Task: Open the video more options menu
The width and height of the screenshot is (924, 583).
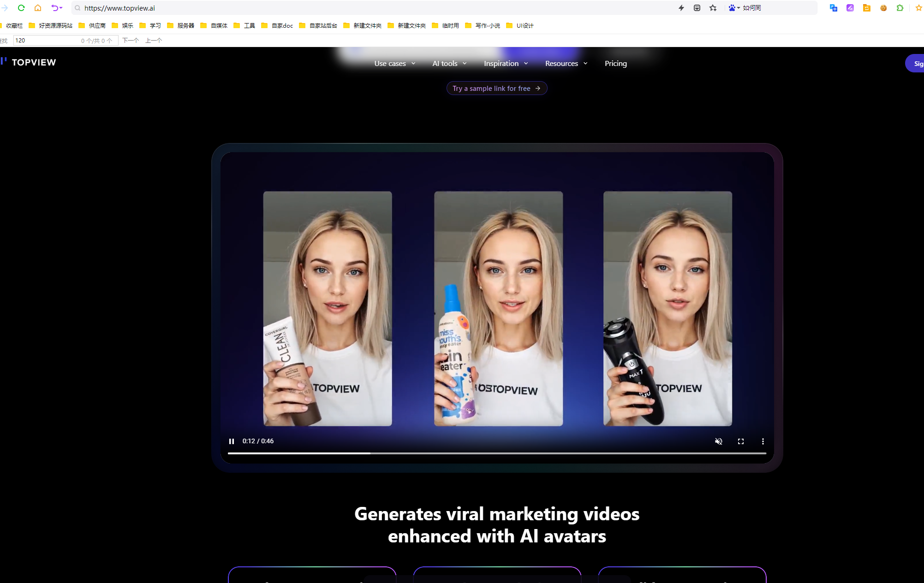Action: coord(763,441)
